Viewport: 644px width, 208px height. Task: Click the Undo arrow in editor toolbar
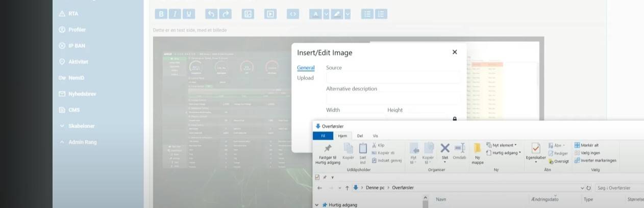211,14
